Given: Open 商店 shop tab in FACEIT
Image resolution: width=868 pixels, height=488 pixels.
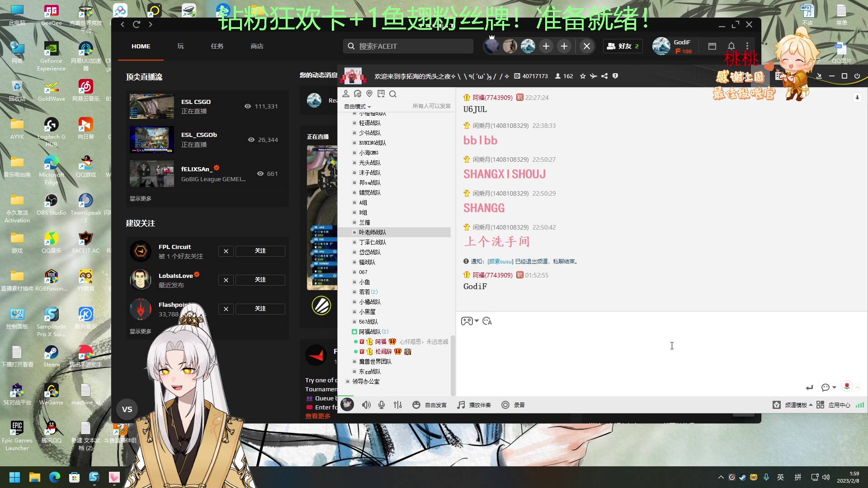Looking at the screenshot, I should tap(257, 46).
